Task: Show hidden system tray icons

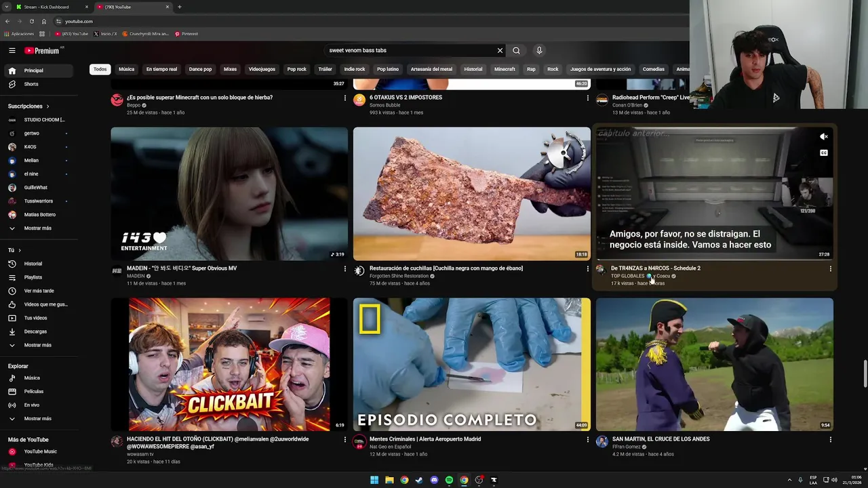Action: 789,480
